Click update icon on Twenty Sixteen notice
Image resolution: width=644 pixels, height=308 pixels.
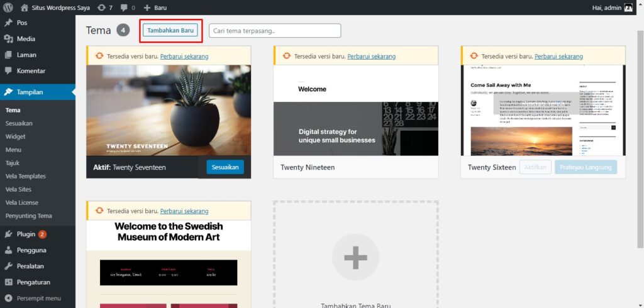coord(474,57)
